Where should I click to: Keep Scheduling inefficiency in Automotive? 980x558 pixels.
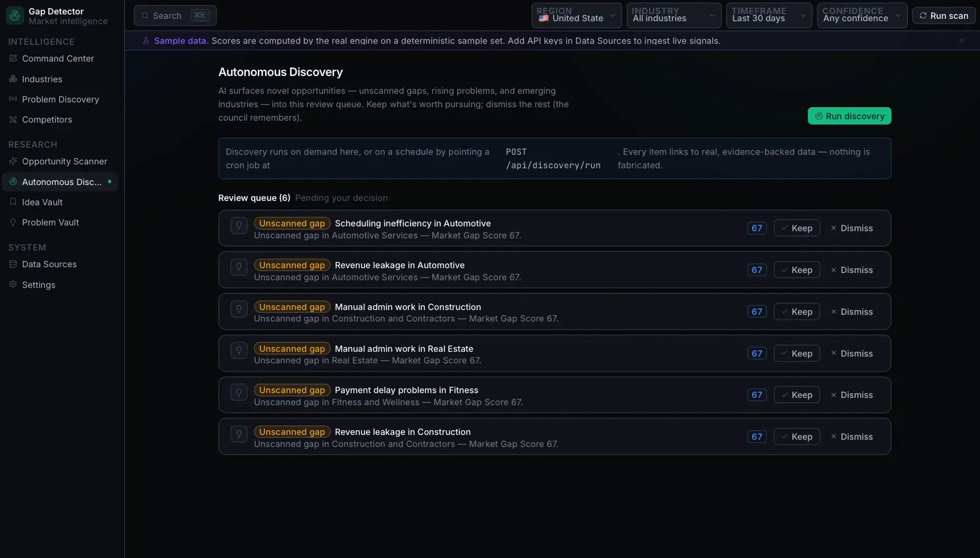pyautogui.click(x=797, y=228)
